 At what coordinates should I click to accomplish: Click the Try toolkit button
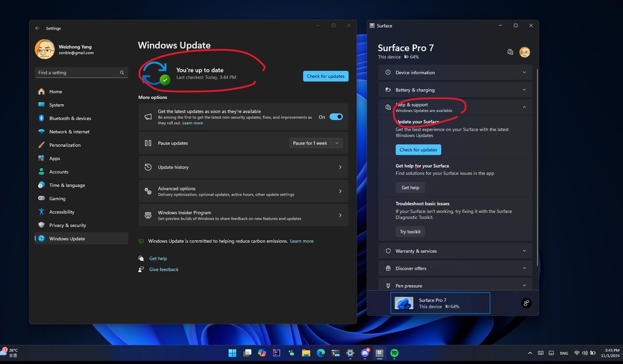[x=410, y=232]
